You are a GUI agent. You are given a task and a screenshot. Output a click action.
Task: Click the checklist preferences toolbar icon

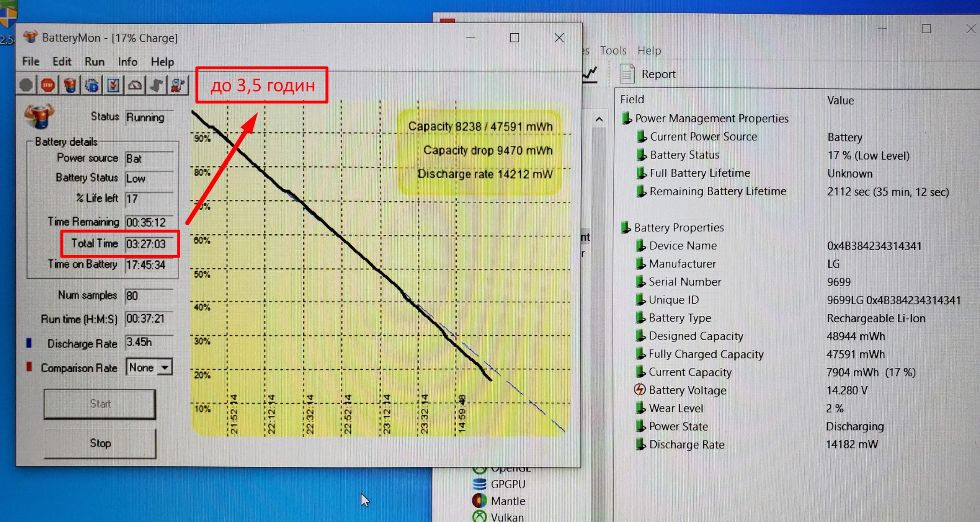113,85
